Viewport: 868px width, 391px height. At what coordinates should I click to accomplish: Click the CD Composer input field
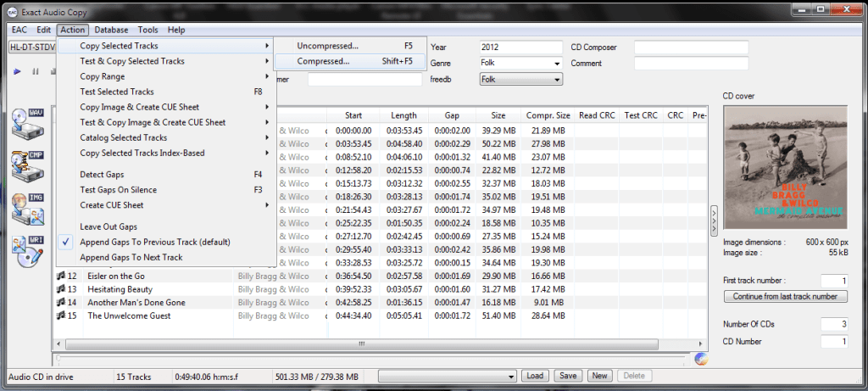coord(692,47)
